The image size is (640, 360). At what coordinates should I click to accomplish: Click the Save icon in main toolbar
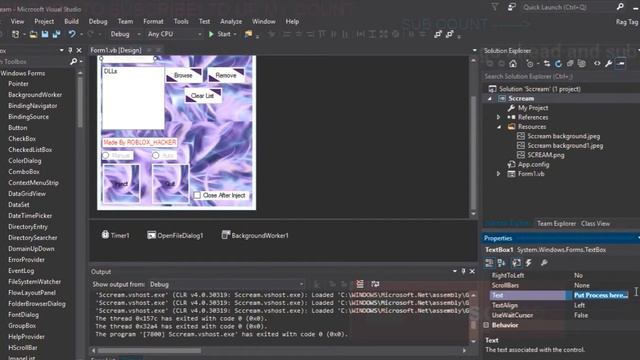(x=45, y=34)
